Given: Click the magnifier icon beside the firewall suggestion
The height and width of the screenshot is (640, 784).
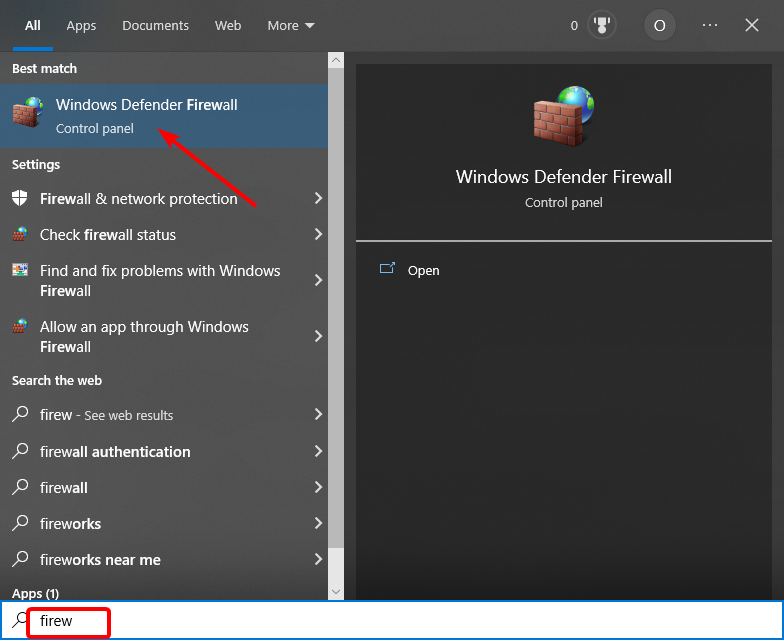Looking at the screenshot, I should point(20,487).
